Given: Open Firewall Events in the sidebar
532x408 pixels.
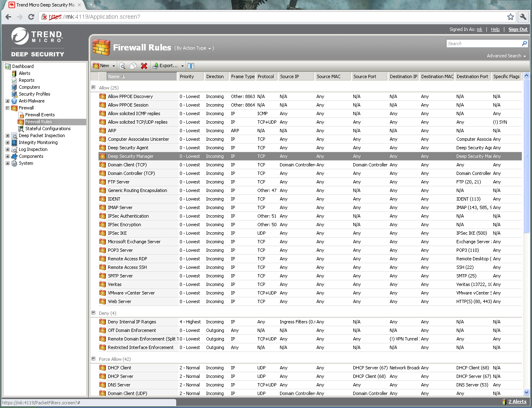Looking at the screenshot, I should (40, 115).
